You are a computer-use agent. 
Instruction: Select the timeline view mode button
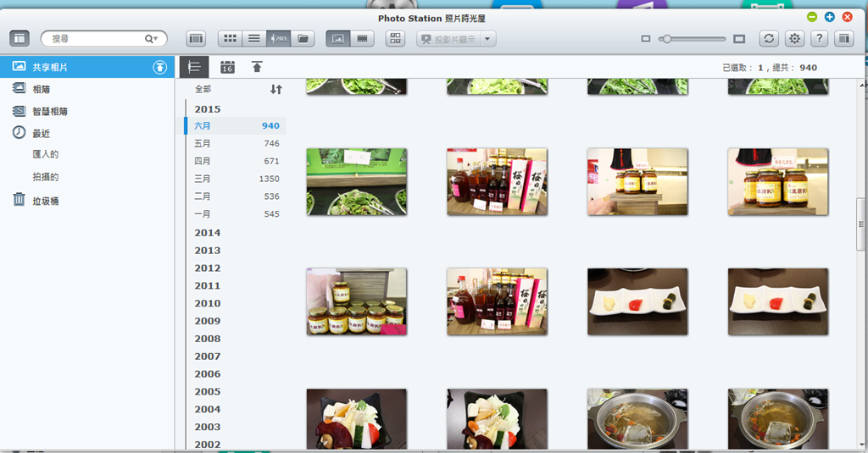[x=278, y=39]
